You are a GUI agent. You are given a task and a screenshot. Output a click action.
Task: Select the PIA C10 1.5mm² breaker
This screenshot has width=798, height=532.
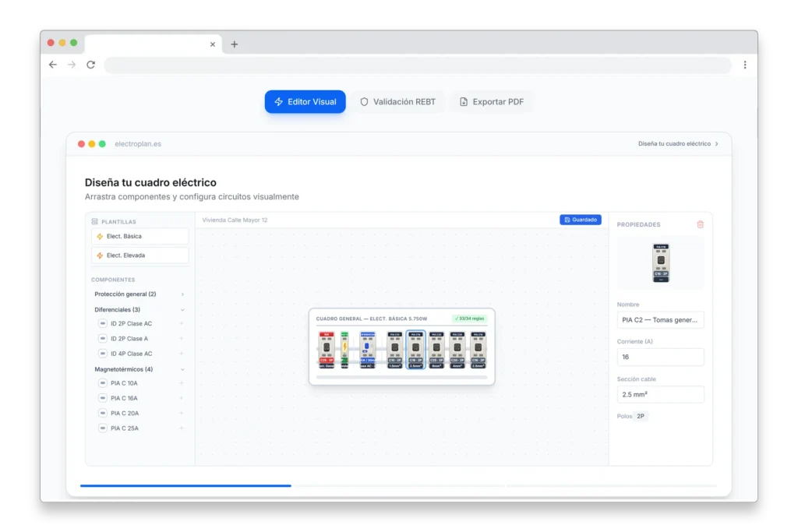395,350
